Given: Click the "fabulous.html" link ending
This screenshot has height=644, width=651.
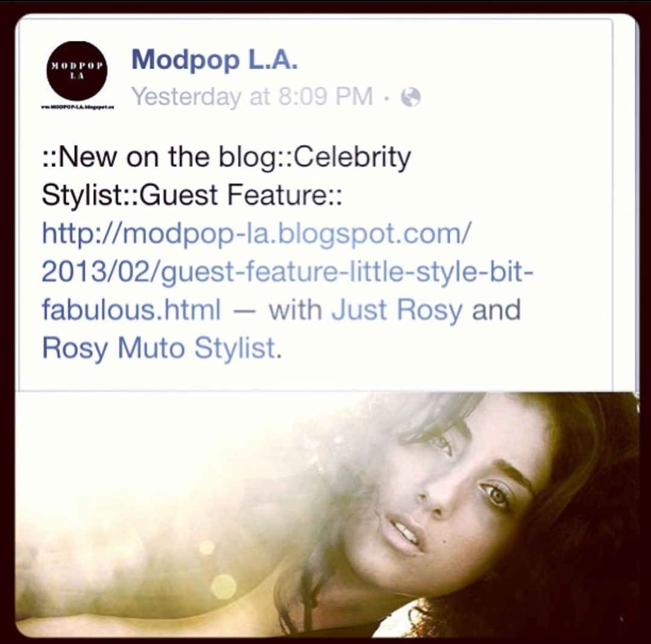Looking at the screenshot, I should point(131,310).
